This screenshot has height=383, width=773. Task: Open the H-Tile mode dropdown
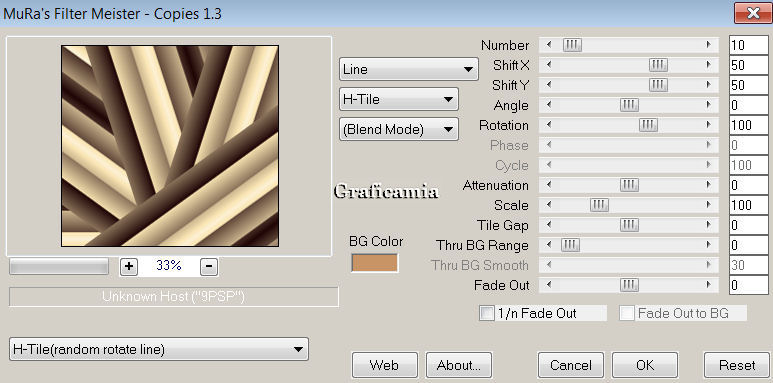tap(399, 99)
